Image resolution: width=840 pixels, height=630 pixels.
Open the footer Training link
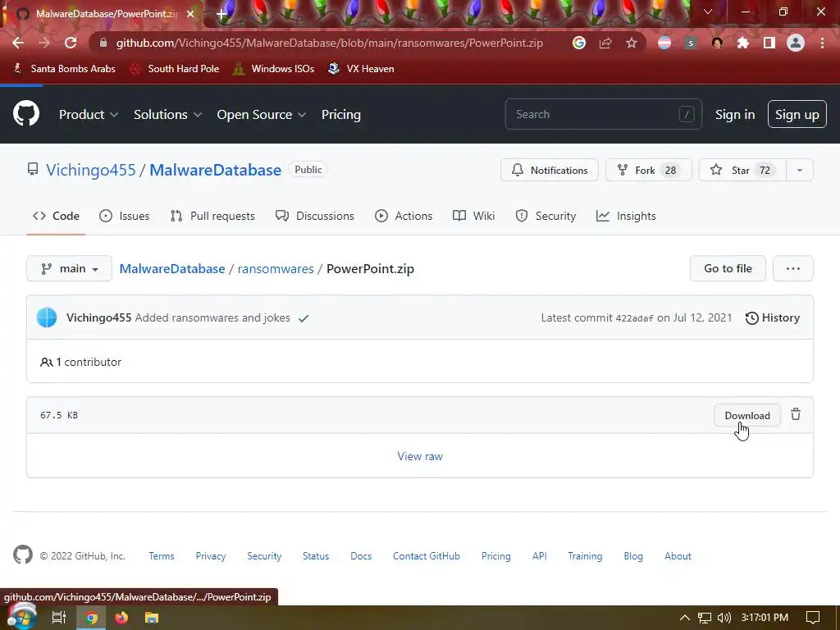585,556
